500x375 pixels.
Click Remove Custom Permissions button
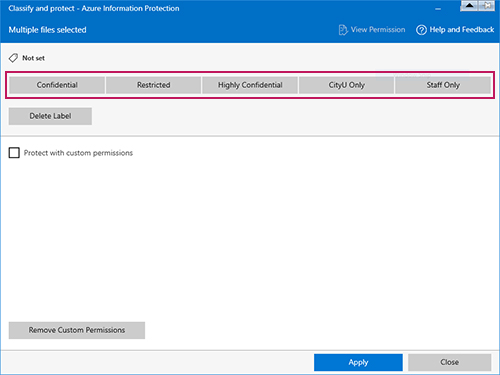[77, 330]
